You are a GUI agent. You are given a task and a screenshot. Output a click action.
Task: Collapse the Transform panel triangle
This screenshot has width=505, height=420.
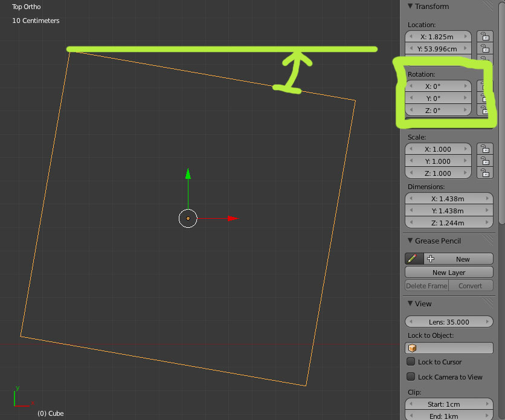(410, 6)
